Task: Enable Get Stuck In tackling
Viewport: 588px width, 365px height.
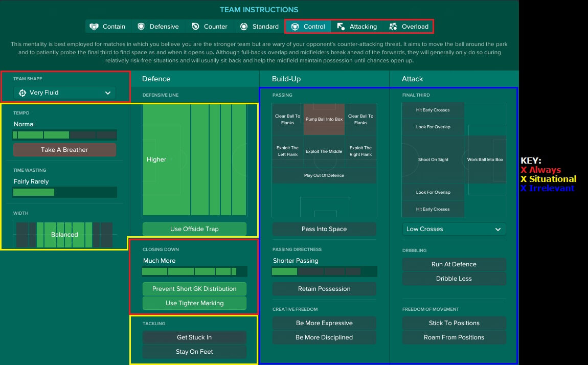Action: (x=194, y=337)
